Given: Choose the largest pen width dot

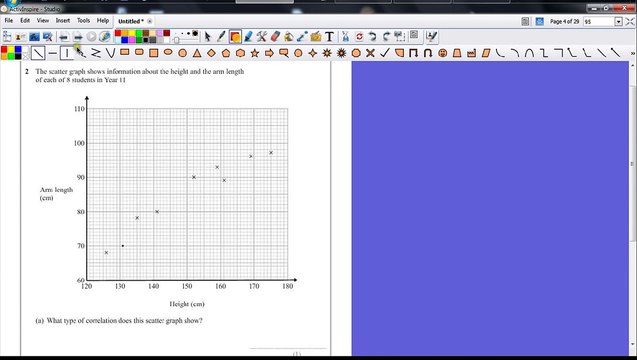Looking at the screenshot, I should (x=195, y=34).
